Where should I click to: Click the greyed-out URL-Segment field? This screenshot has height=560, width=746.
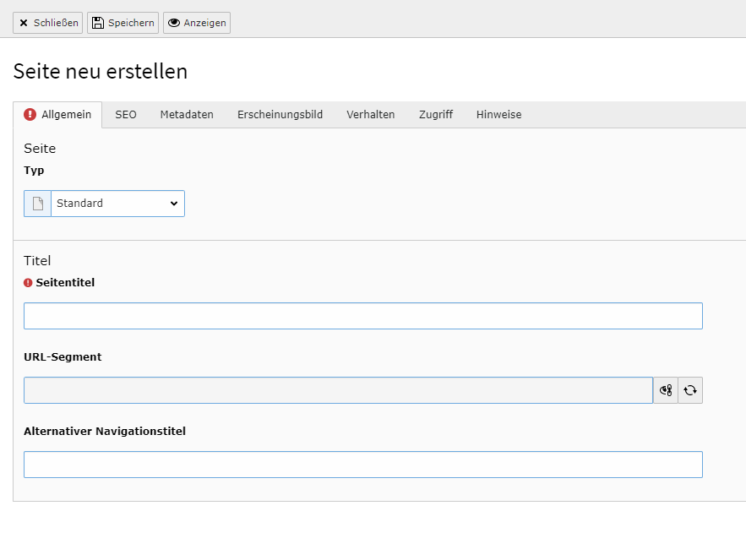338,390
